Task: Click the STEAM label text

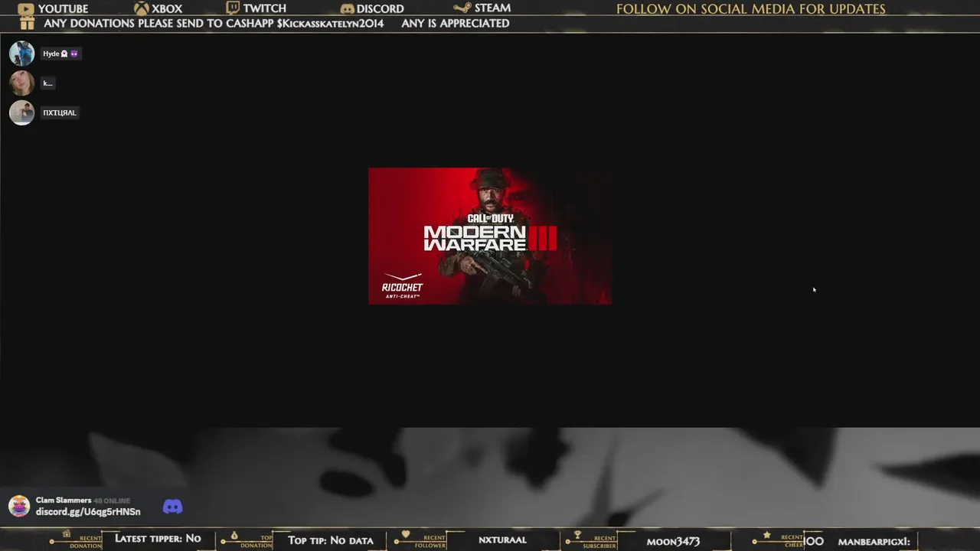Action: point(492,8)
